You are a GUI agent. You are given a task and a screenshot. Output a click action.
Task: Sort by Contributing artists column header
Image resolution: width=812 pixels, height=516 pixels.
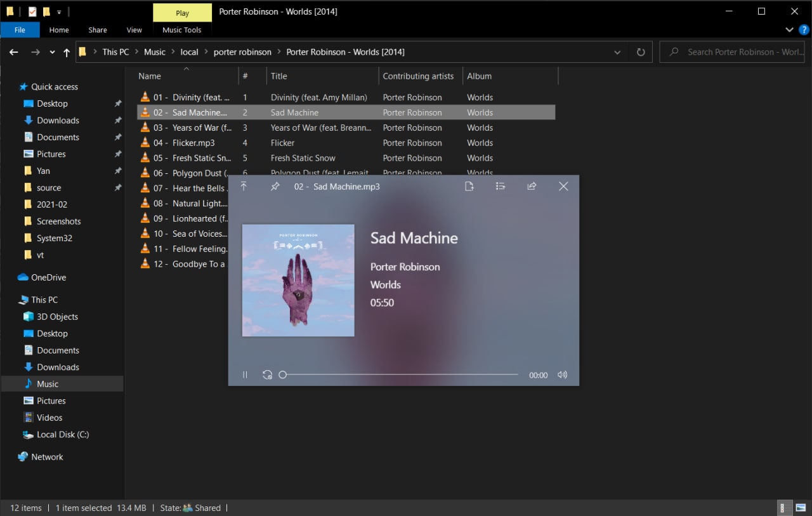coord(420,76)
